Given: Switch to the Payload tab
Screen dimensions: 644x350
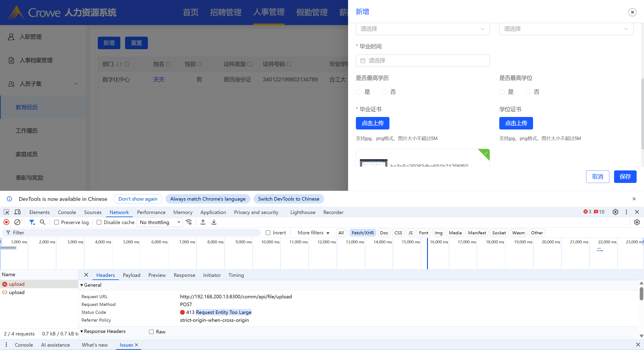Looking at the screenshot, I should coord(131,275).
